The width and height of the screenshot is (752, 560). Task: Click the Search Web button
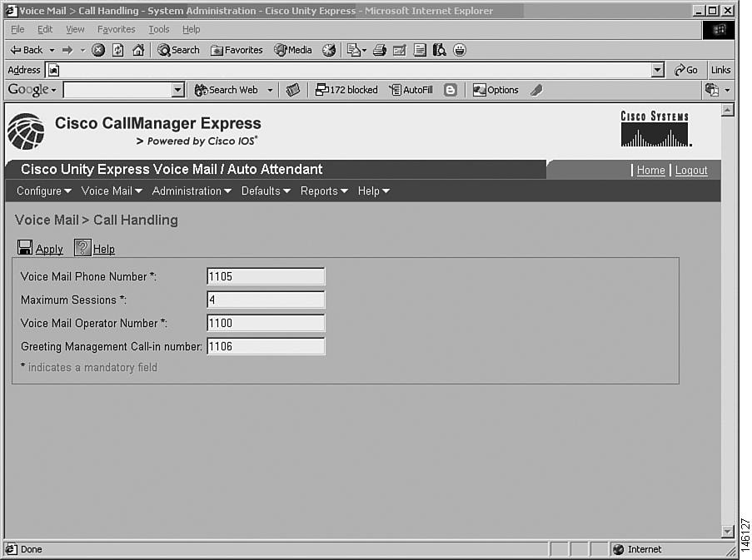click(227, 90)
